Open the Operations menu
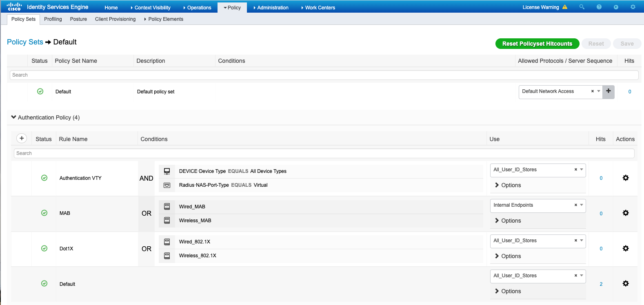The width and height of the screenshot is (644, 305). coord(198,7)
